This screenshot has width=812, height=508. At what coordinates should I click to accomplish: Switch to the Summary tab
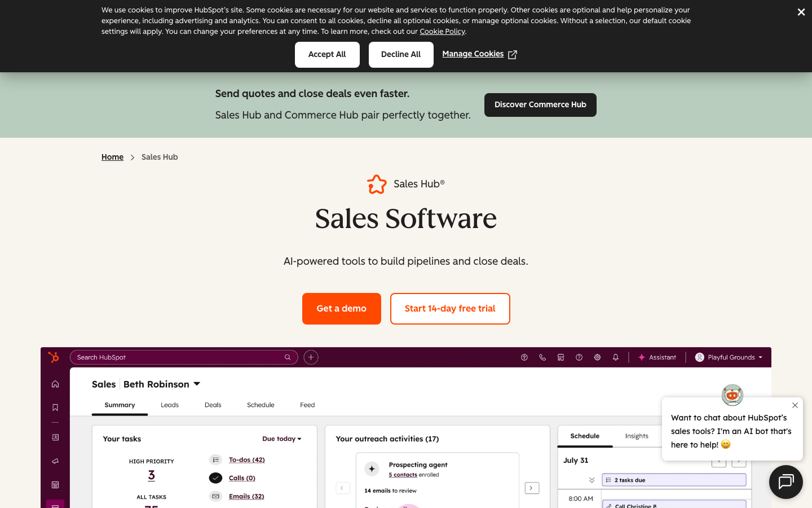120,405
